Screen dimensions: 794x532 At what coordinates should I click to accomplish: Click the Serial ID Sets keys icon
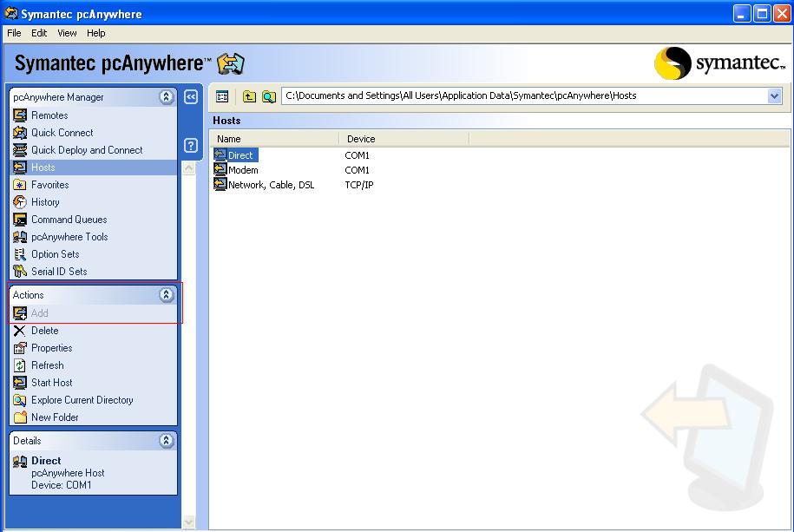tap(20, 272)
